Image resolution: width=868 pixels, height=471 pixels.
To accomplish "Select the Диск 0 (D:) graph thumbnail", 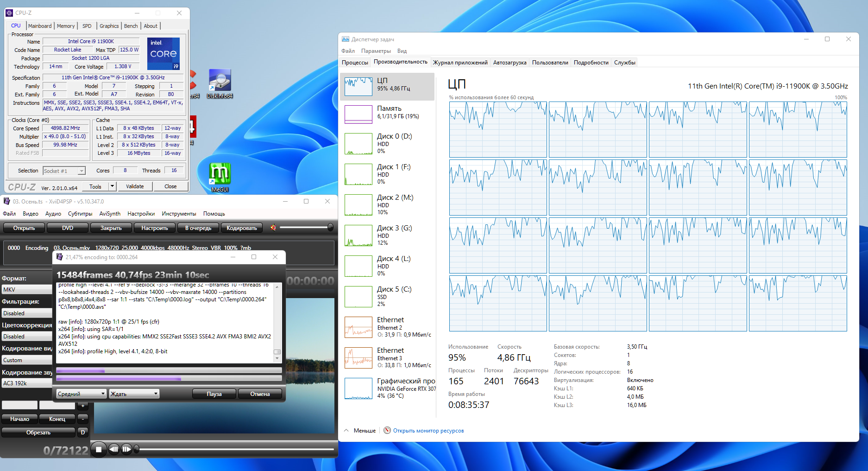I will tap(359, 144).
